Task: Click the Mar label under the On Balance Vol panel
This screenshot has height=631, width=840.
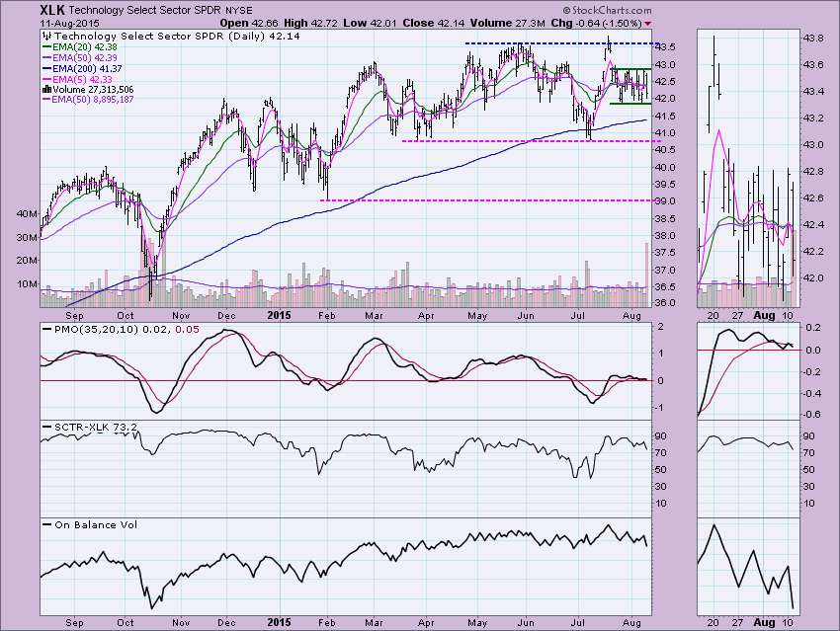Action: pyautogui.click(x=374, y=623)
